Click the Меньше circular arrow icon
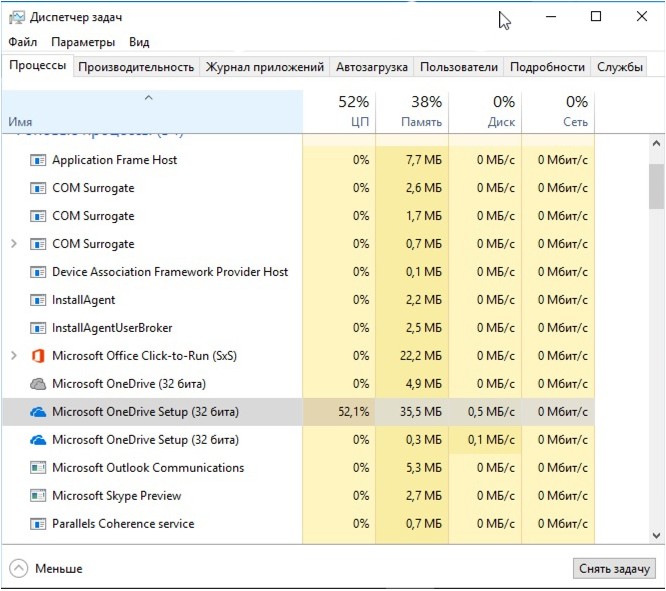This screenshot has width=666, height=591. [x=18, y=568]
